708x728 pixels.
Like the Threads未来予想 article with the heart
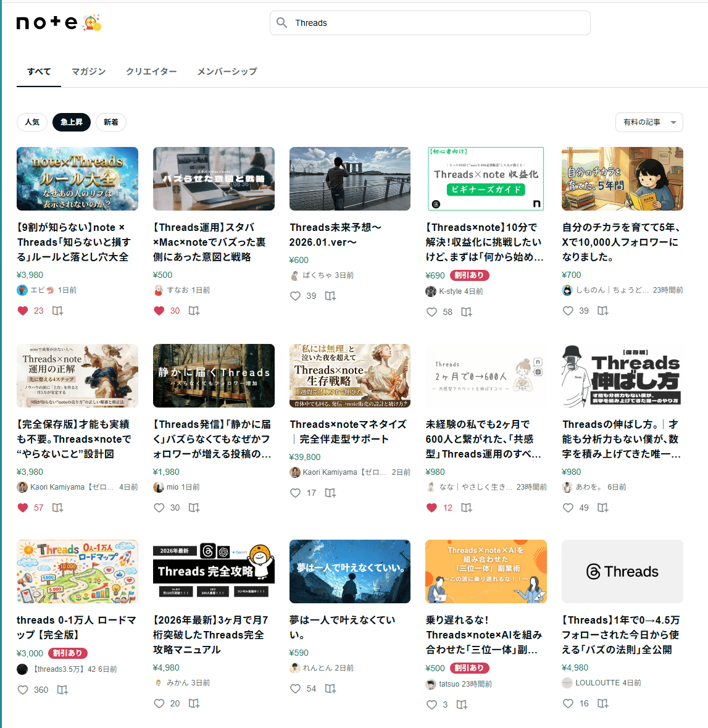pyautogui.click(x=295, y=296)
